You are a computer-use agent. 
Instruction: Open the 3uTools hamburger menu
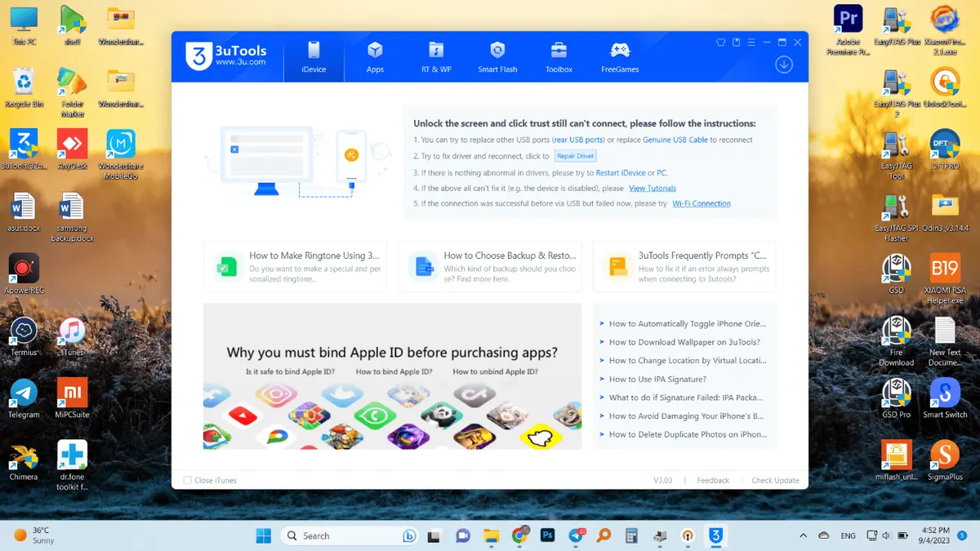tap(751, 42)
